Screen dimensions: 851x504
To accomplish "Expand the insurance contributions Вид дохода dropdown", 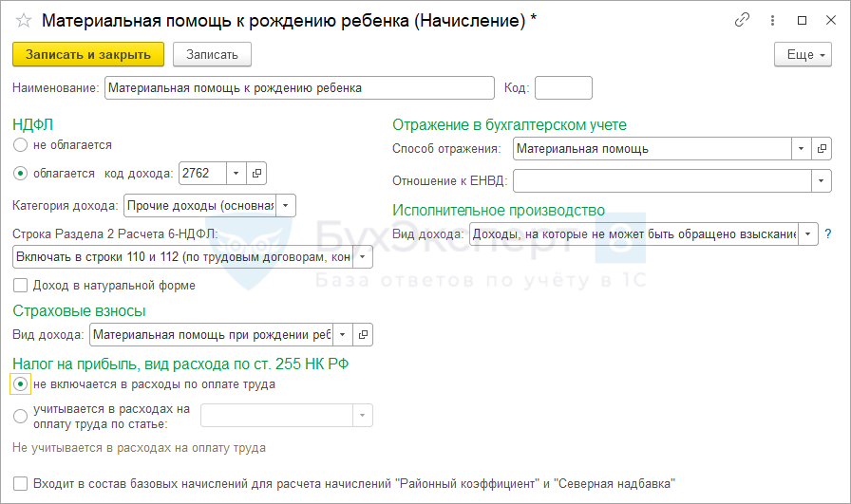I will pos(343,335).
